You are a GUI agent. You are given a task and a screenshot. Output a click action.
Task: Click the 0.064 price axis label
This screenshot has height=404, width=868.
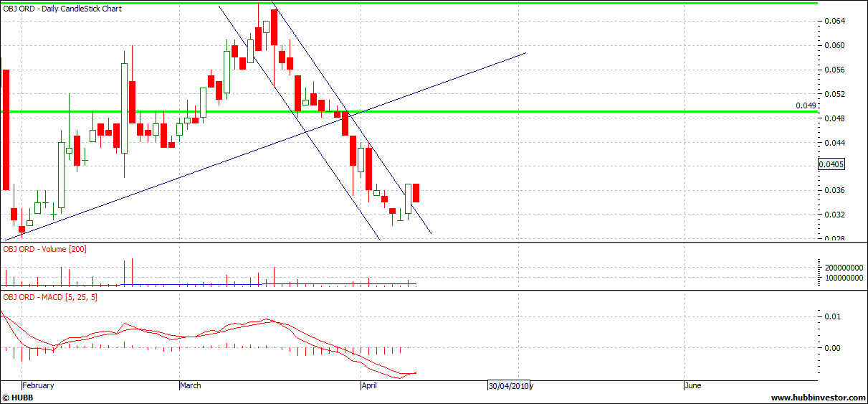click(x=834, y=21)
